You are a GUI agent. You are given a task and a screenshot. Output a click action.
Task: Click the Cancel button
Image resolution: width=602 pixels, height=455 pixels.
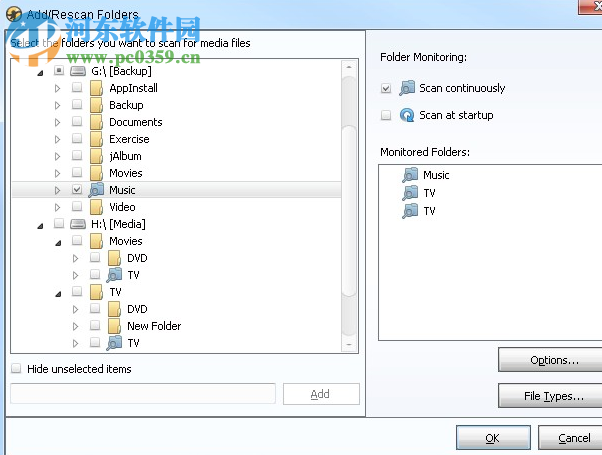(571, 438)
